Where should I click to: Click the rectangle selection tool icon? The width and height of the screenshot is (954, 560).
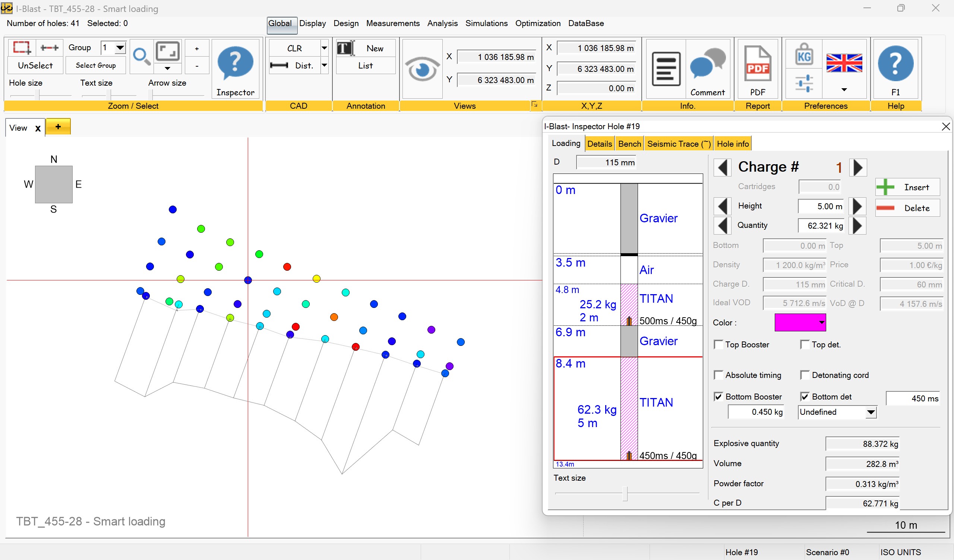[22, 48]
